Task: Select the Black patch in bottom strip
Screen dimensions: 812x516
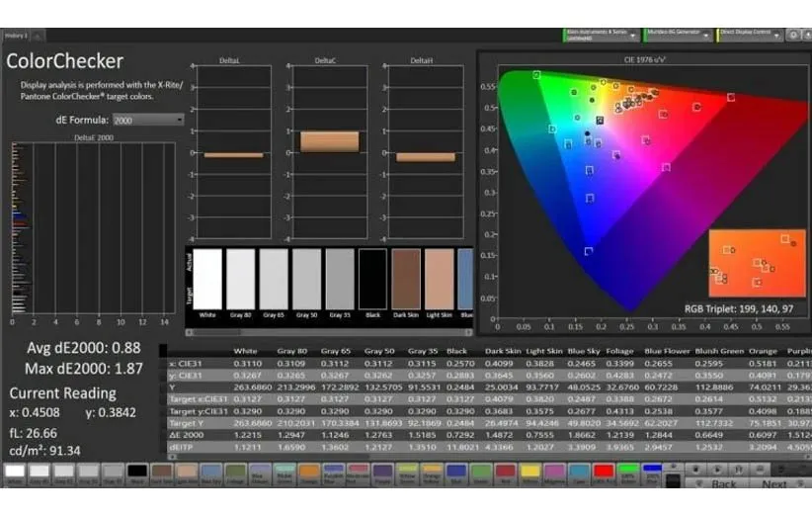Action: [137, 473]
